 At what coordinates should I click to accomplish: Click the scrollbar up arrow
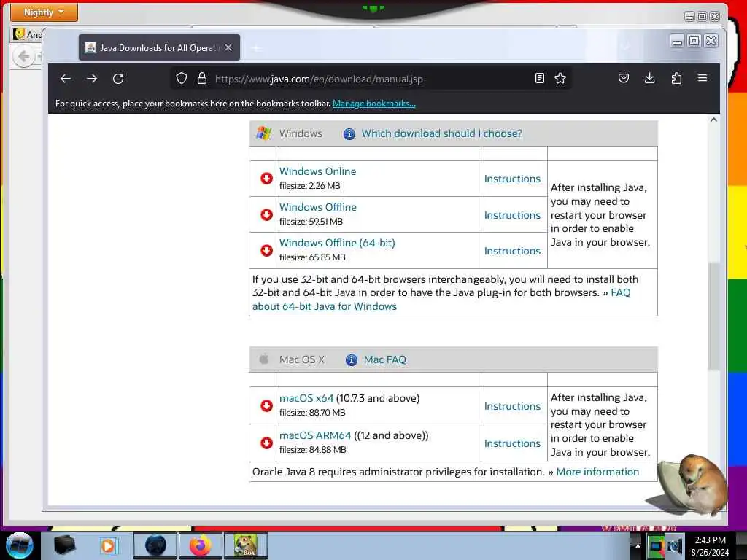point(713,120)
